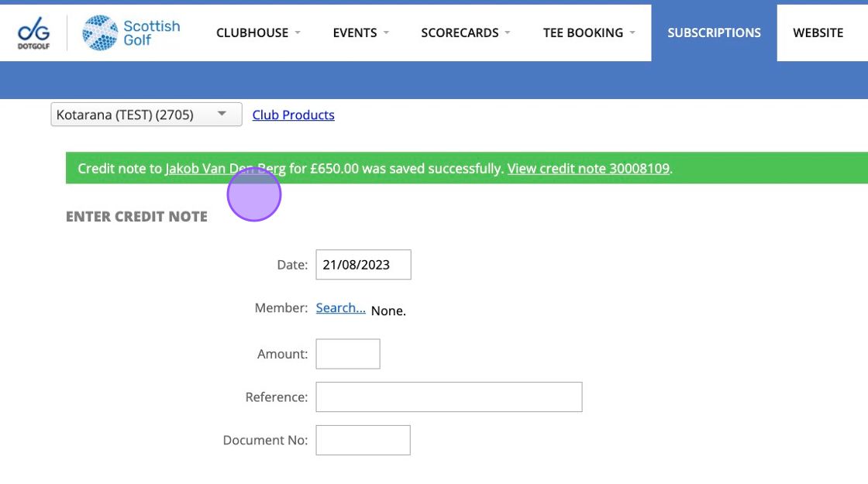
Task: Focus the Amount input field
Action: click(348, 354)
